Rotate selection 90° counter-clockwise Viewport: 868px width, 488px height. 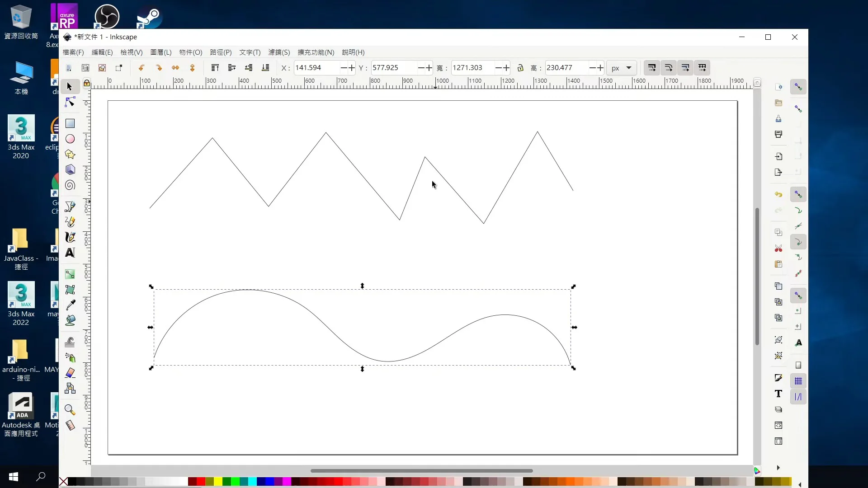click(142, 68)
